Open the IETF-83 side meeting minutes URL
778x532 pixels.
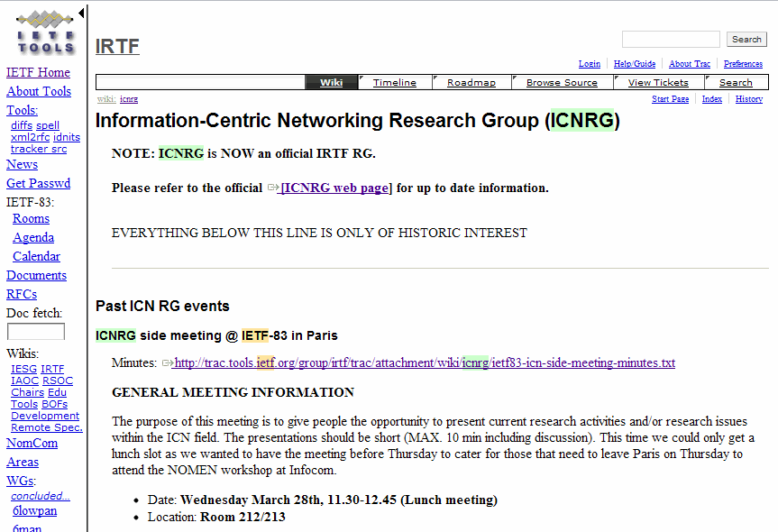(425, 363)
